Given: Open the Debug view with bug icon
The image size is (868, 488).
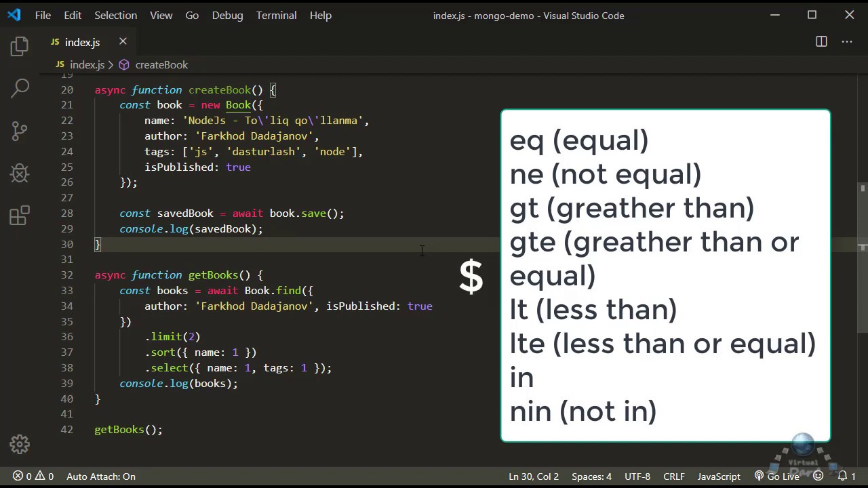Looking at the screenshot, I should click(20, 174).
